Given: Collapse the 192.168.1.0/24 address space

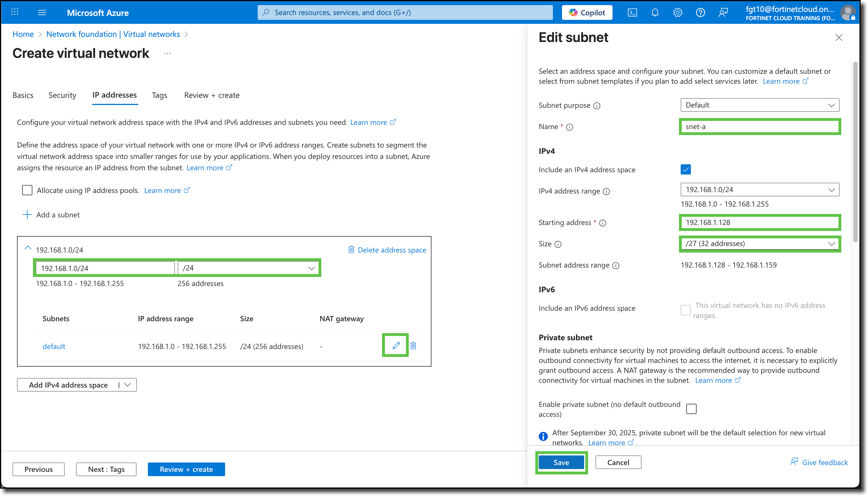Looking at the screenshot, I should [x=28, y=248].
